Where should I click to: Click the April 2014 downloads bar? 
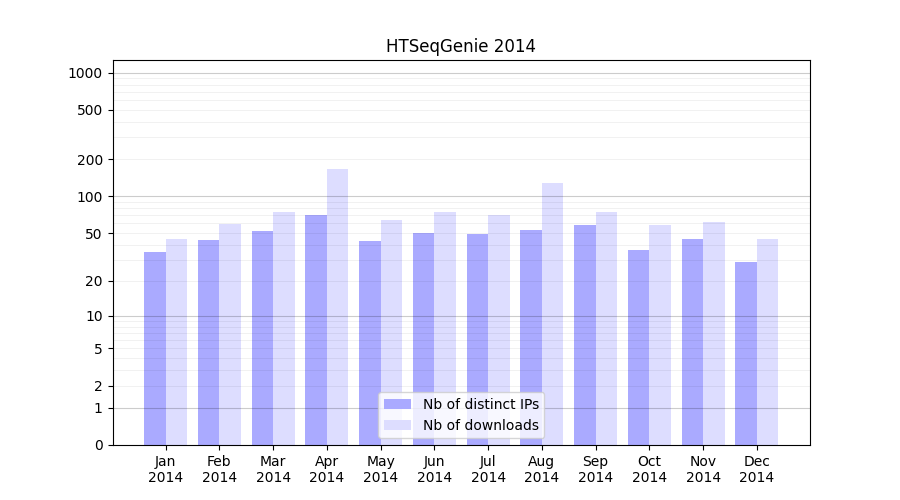[338, 300]
